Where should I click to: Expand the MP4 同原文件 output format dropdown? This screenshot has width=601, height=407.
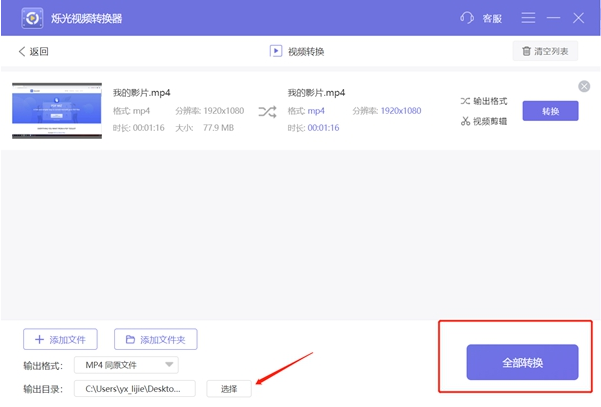tap(126, 365)
